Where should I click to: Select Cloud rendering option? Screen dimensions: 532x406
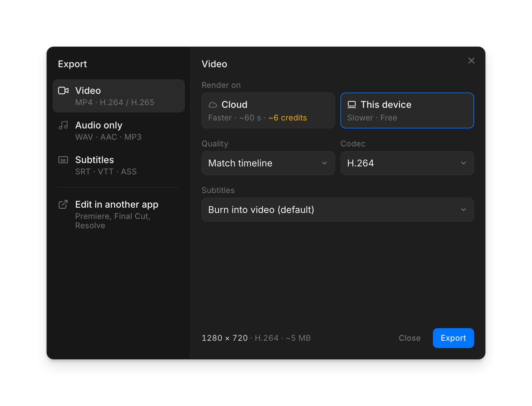[x=268, y=110]
